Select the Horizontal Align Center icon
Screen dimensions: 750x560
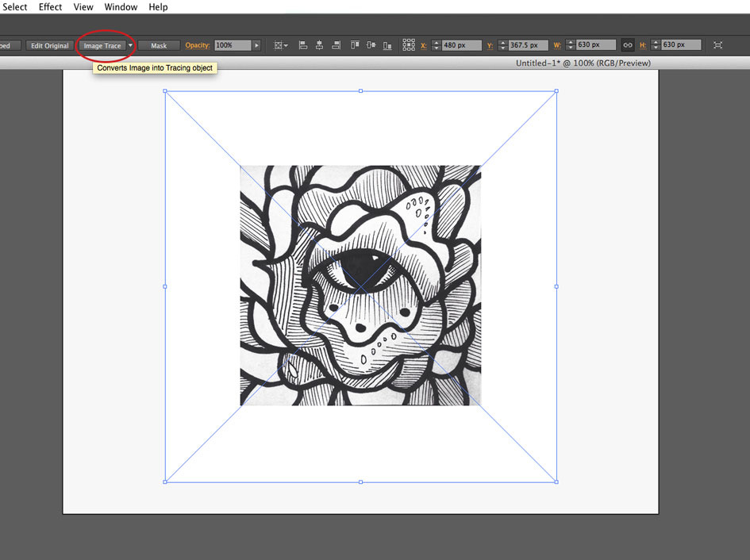318,45
